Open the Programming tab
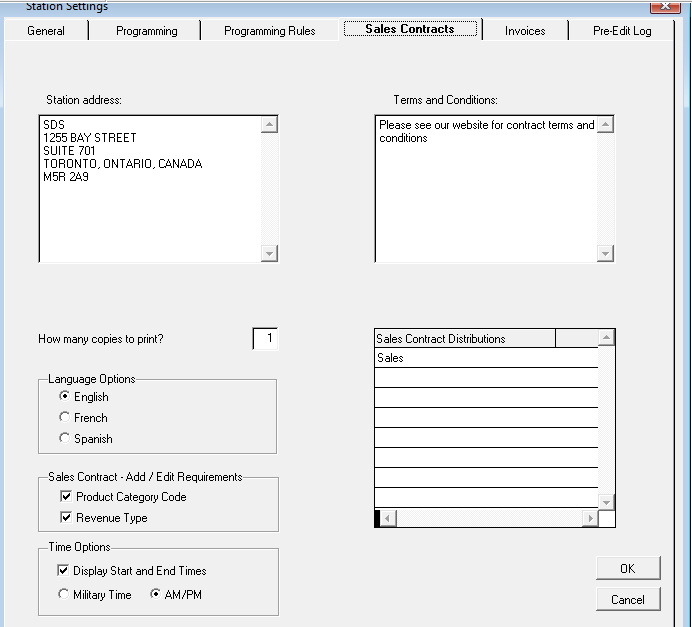This screenshot has height=627, width=692. [146, 31]
